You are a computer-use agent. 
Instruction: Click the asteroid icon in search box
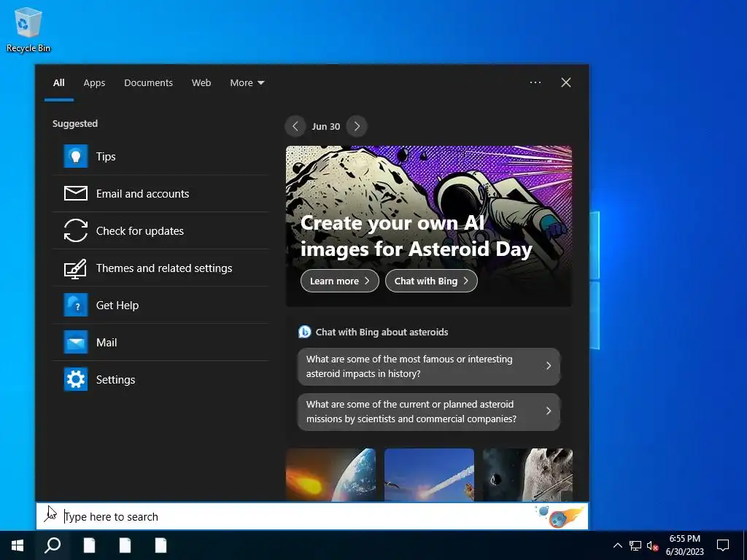560,516
